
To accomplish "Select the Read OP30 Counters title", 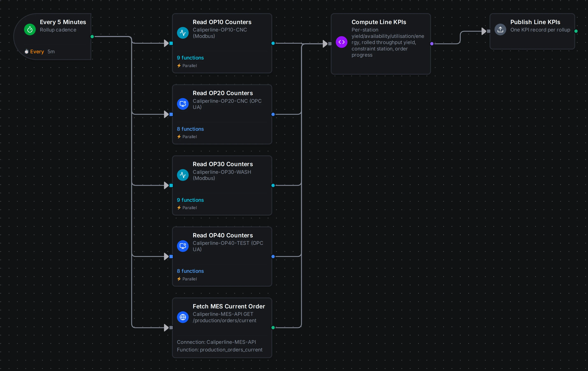I will click(x=223, y=164).
